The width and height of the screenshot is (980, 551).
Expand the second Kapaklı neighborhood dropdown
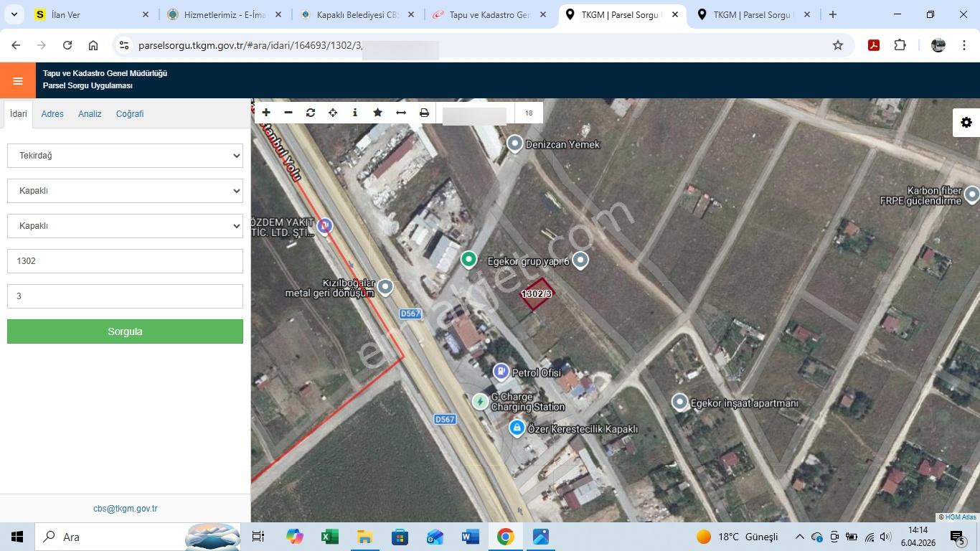(125, 226)
